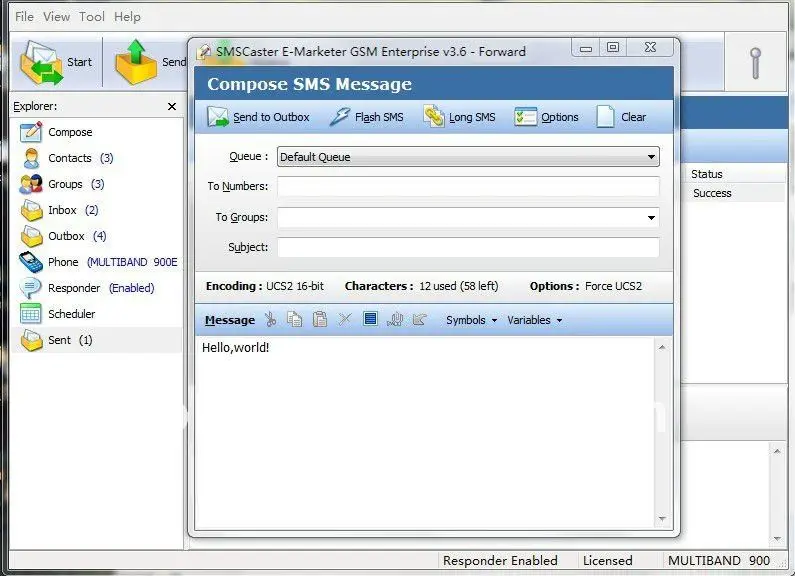Click the Long SMS label

pyautogui.click(x=472, y=117)
